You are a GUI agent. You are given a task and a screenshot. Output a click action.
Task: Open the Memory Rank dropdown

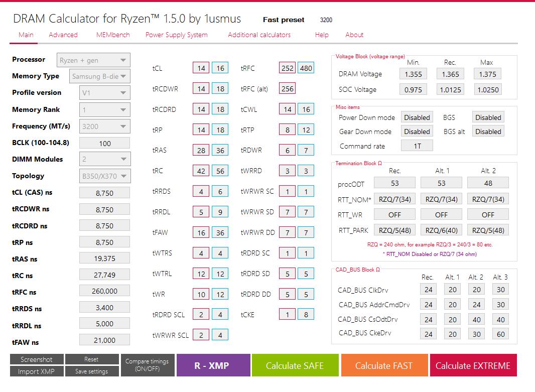[x=105, y=109]
